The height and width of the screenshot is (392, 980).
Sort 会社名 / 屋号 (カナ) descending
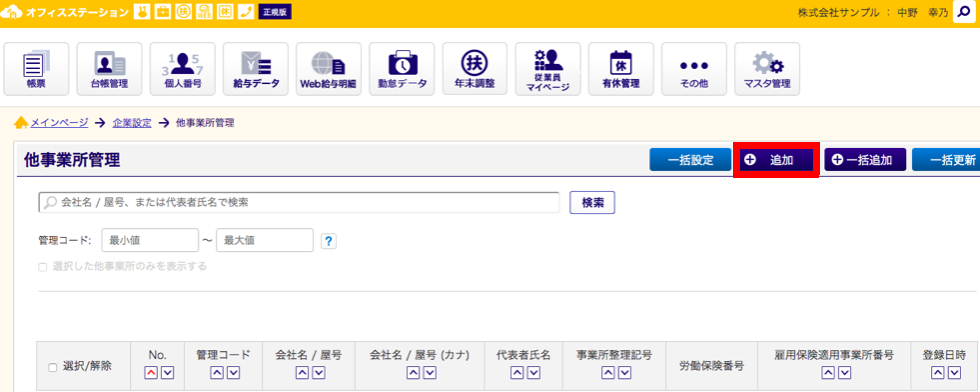429,373
